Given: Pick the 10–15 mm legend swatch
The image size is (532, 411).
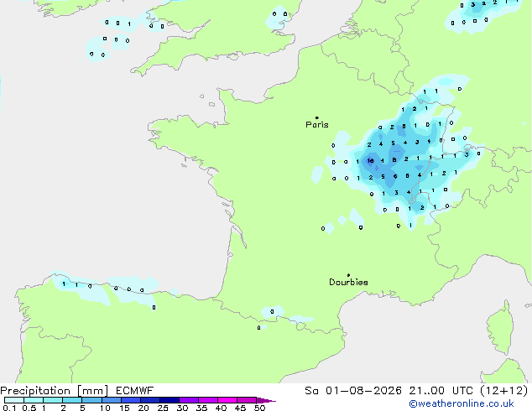Looking at the screenshot, I should (111, 400).
